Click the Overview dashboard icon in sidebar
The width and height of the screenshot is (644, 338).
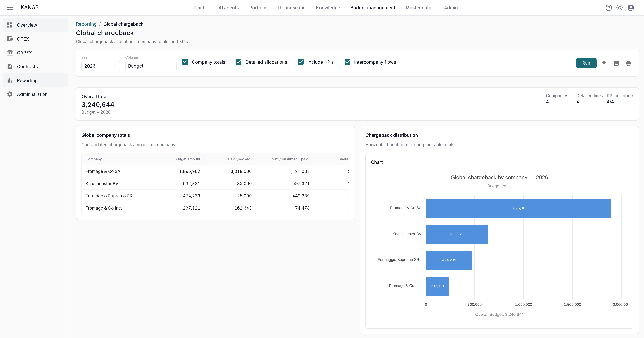[x=10, y=25]
